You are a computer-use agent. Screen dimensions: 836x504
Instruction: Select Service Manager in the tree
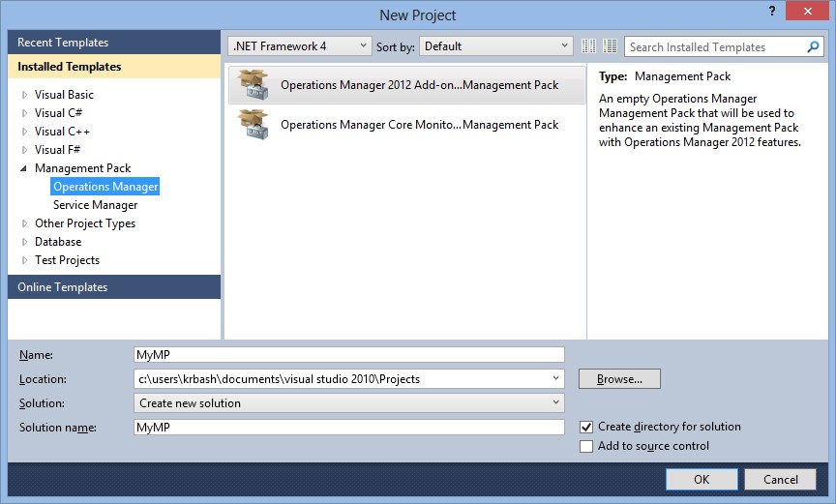click(x=96, y=205)
